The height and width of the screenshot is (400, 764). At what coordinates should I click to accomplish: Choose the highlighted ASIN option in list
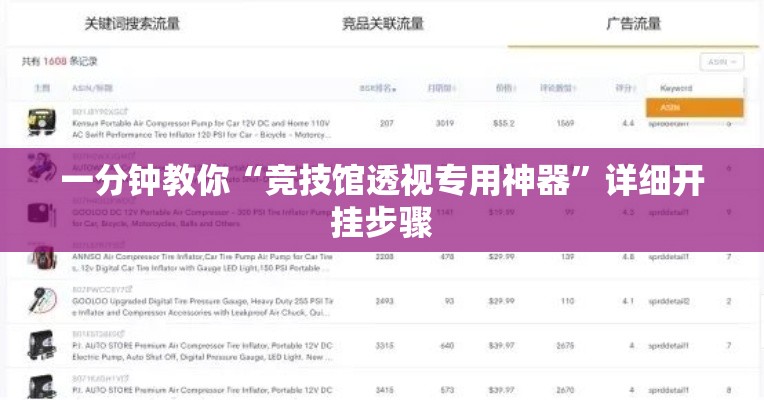click(x=694, y=107)
